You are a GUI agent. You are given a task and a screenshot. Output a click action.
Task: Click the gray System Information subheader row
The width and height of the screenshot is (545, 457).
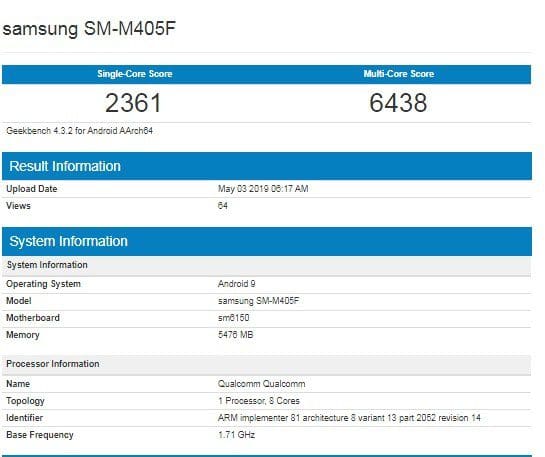click(267, 265)
